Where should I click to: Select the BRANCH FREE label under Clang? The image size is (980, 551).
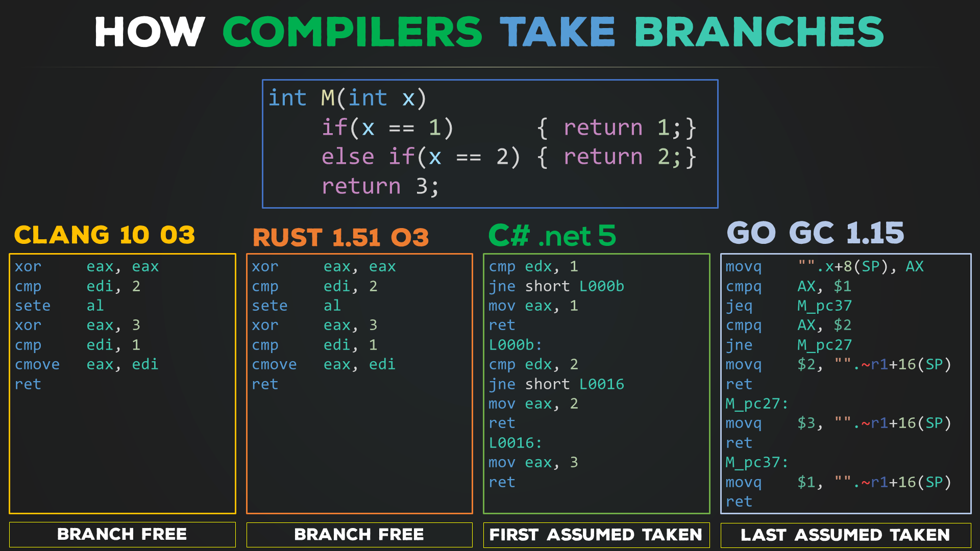click(124, 534)
